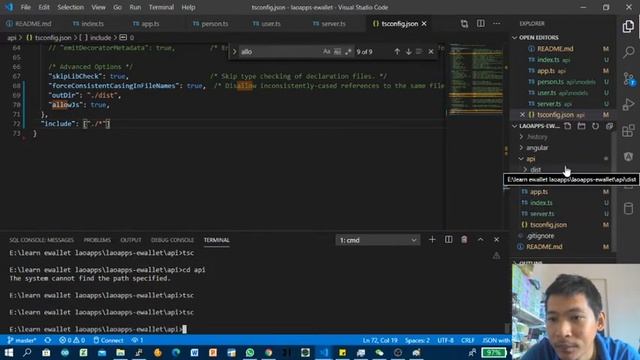This screenshot has height=360, width=640.
Task: Close the find widget
Action: [431, 52]
